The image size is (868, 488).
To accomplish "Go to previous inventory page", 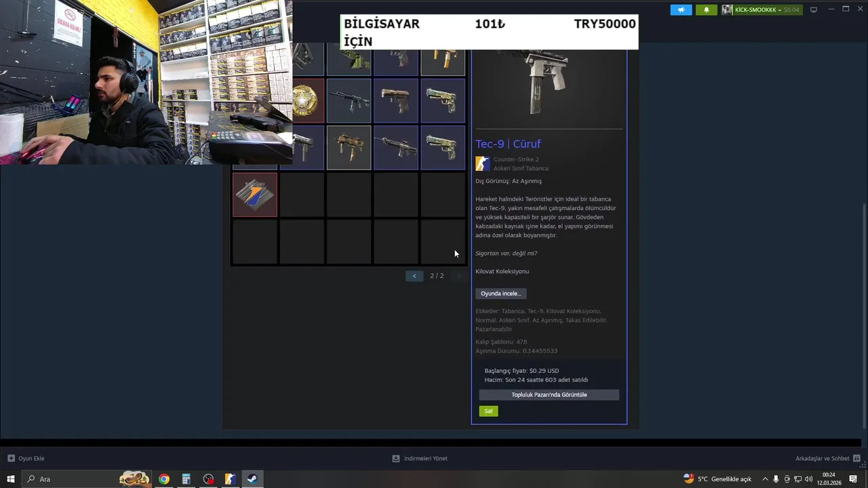I will point(414,276).
